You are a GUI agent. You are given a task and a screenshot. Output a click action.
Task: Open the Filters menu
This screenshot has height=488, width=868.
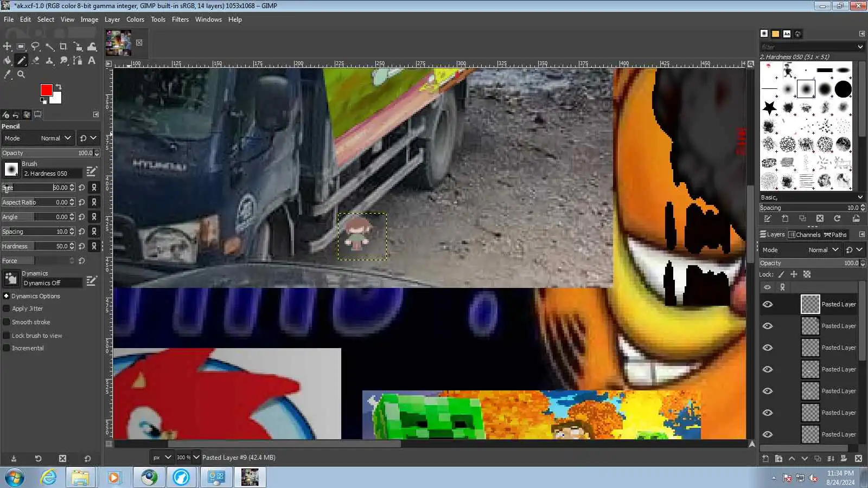click(x=180, y=20)
